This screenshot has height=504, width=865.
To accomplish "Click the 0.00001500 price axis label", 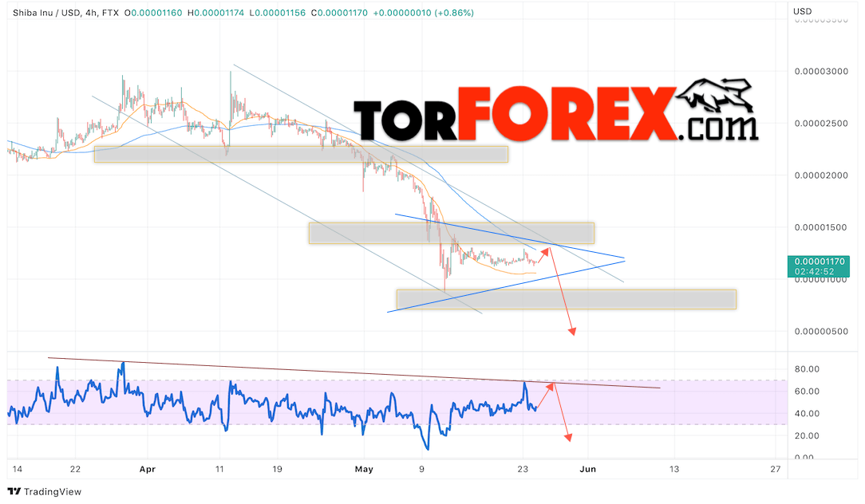I will (821, 228).
